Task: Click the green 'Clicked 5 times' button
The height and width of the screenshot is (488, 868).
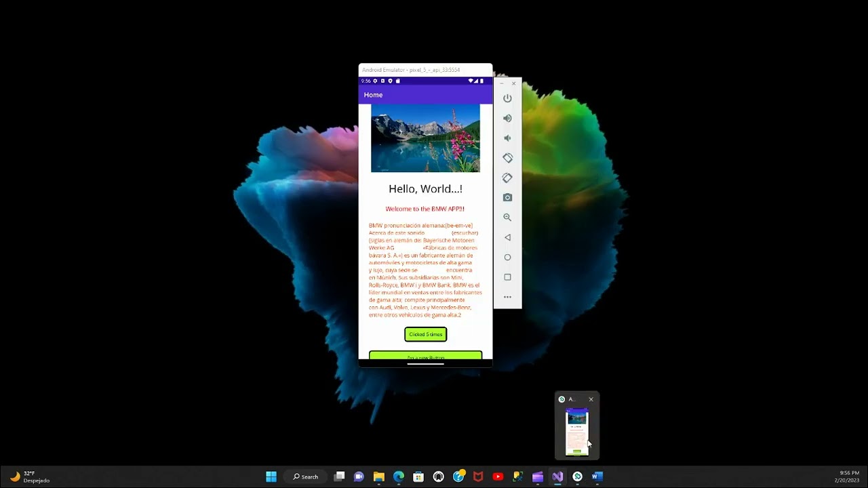Action: [426, 334]
